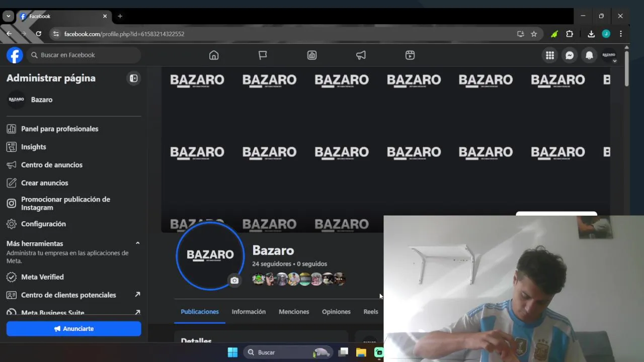
Task: Click the Bazaro profile picture
Action: point(210,255)
